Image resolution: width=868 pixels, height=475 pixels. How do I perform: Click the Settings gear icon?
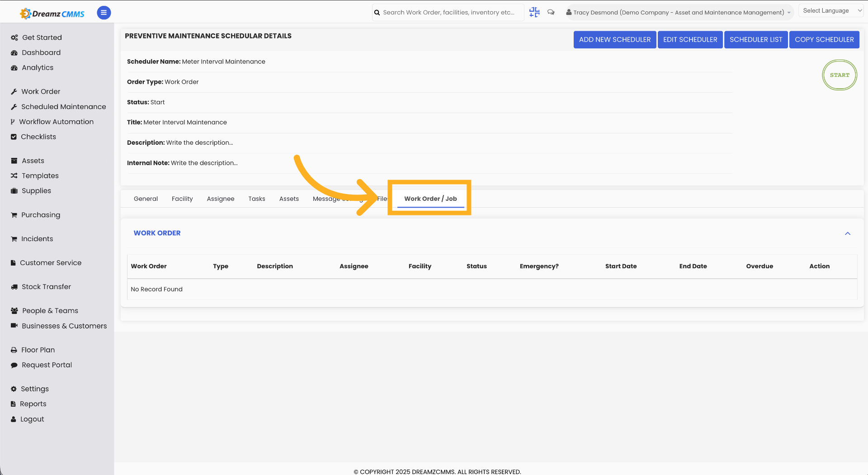tap(14, 389)
